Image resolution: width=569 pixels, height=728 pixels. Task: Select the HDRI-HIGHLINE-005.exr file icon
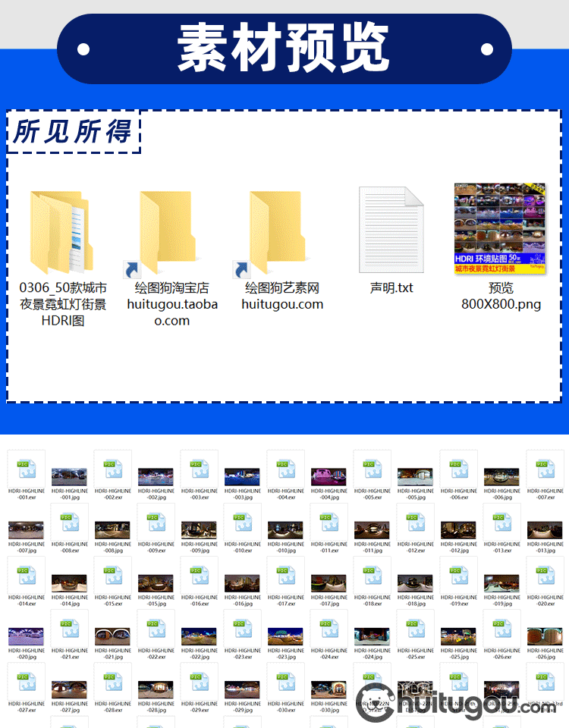coord(372,468)
